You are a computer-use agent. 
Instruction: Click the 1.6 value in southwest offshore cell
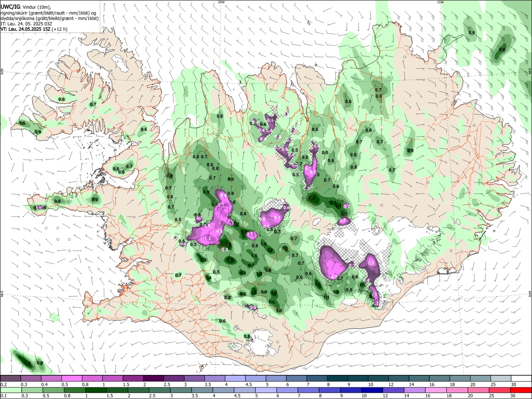[28, 364]
